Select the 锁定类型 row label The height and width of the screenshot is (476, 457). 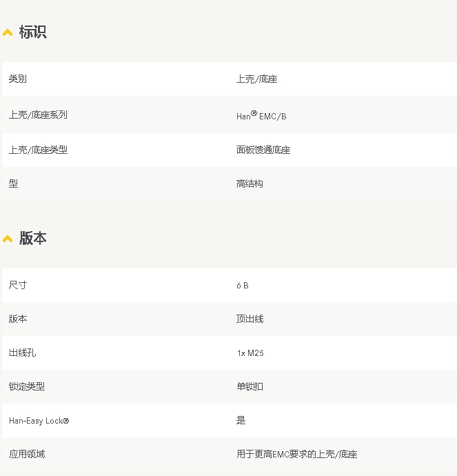tap(27, 386)
